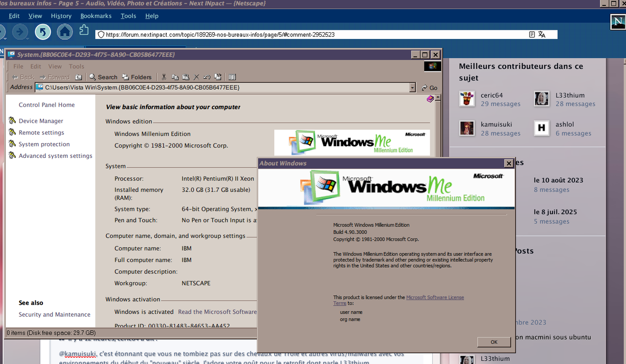Screen dimensions: 626x364
Task: Click the Netscape N logo
Action: pos(618,22)
